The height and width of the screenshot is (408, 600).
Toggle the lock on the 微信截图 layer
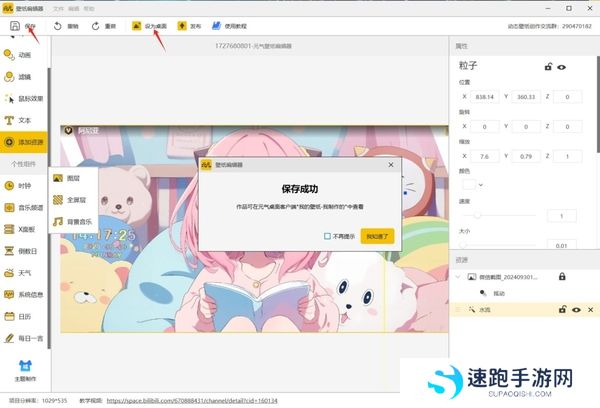562,276
